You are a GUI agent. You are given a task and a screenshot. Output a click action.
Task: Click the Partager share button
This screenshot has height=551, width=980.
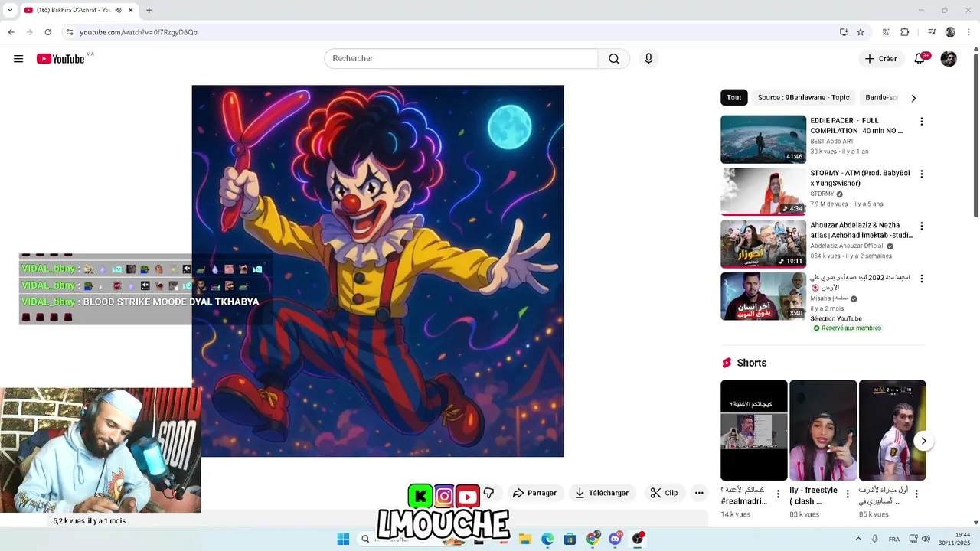click(x=534, y=493)
